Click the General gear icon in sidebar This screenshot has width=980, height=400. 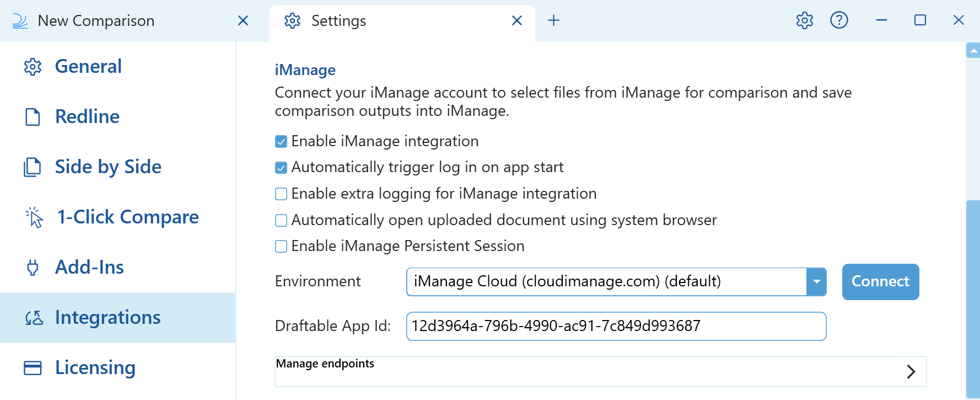(x=33, y=67)
